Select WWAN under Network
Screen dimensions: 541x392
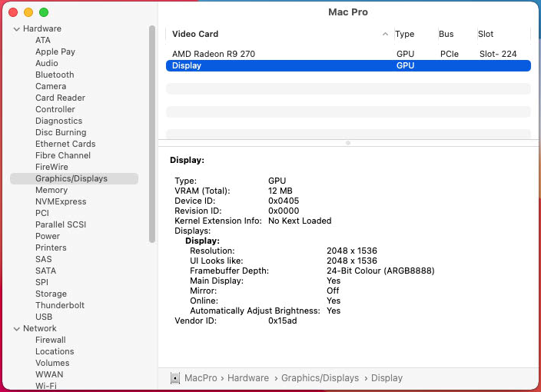click(49, 374)
